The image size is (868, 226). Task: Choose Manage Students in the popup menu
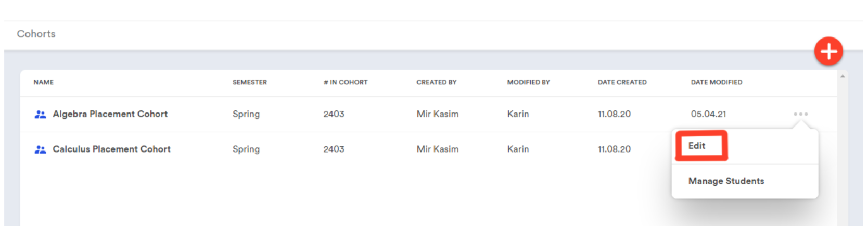pos(726,181)
